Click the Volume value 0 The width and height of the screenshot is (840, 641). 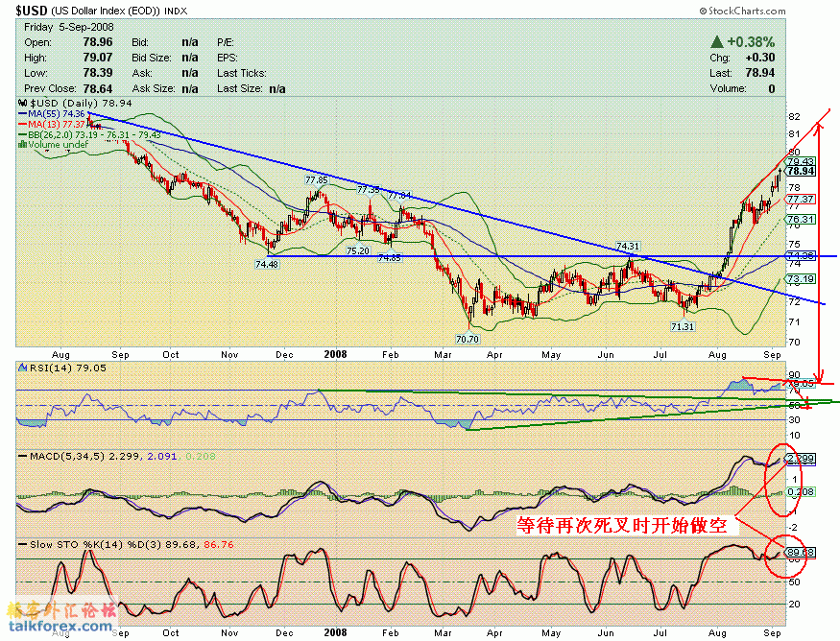772,88
